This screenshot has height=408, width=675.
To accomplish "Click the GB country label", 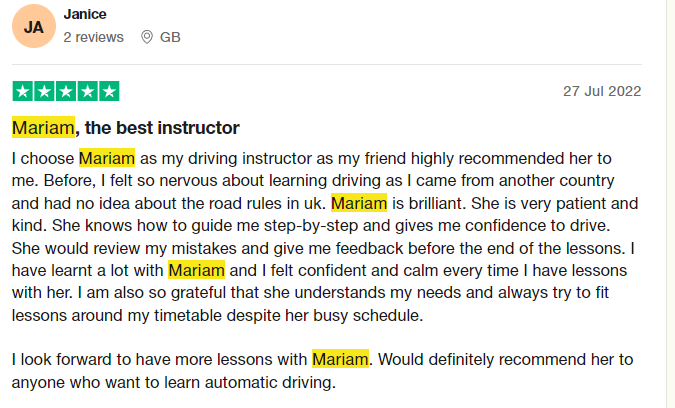I will [x=170, y=37].
